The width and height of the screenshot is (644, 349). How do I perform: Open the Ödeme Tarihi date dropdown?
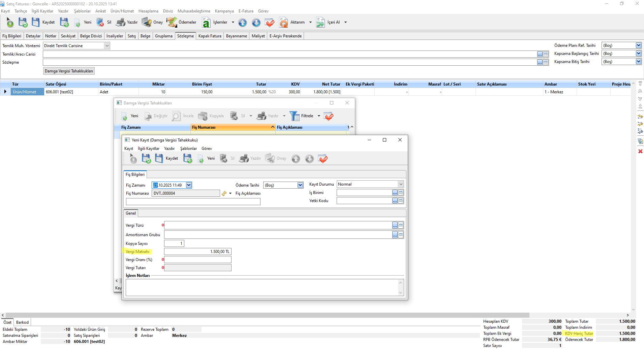point(300,185)
